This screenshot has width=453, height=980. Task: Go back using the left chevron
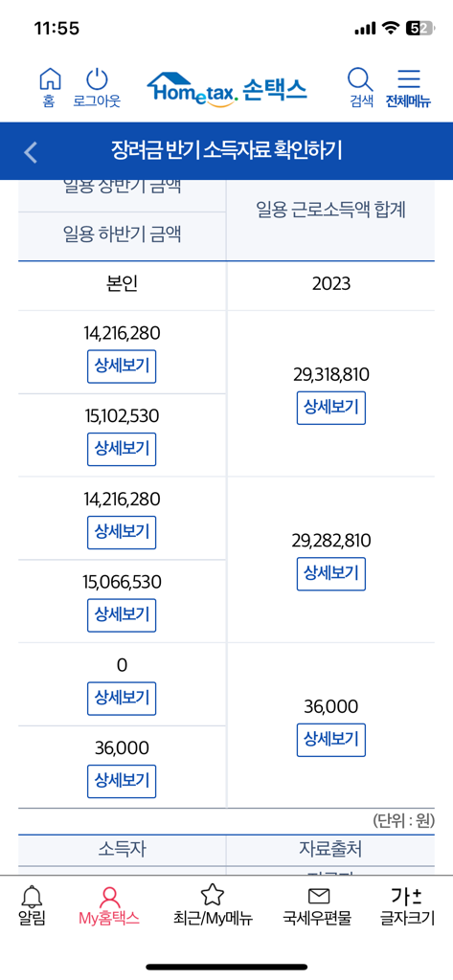[30, 152]
